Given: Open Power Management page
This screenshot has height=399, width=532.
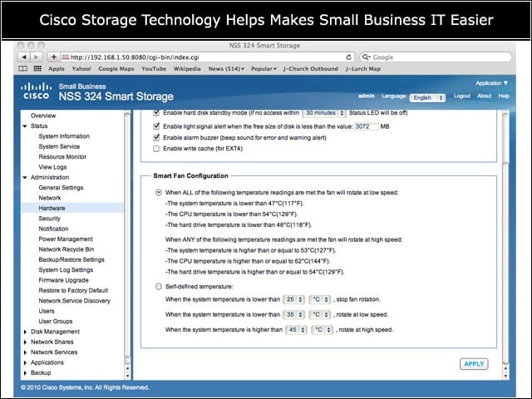Looking at the screenshot, I should pyautogui.click(x=66, y=239).
